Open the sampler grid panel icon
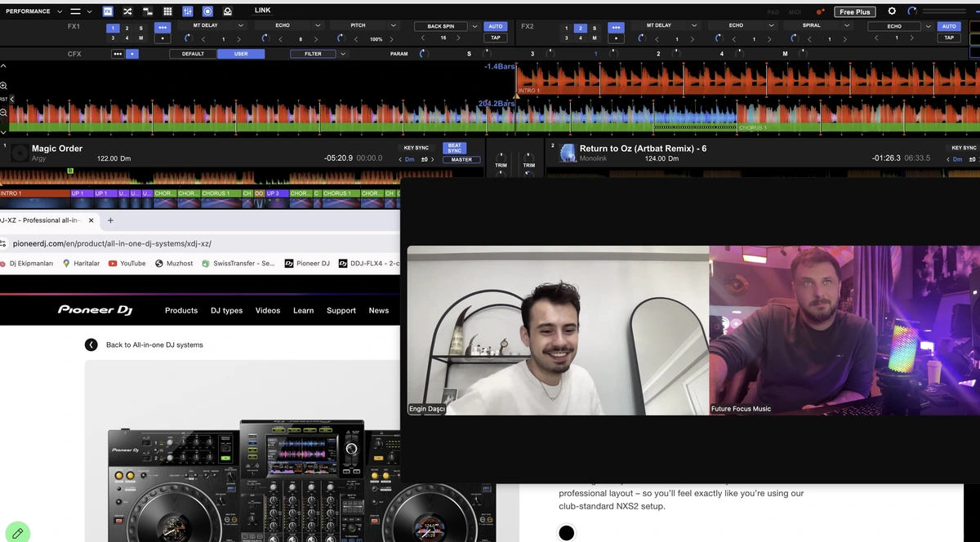980x542 pixels. point(167,11)
